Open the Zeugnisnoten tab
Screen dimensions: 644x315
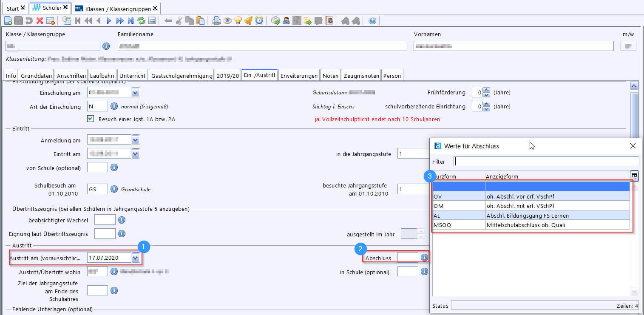(x=361, y=76)
